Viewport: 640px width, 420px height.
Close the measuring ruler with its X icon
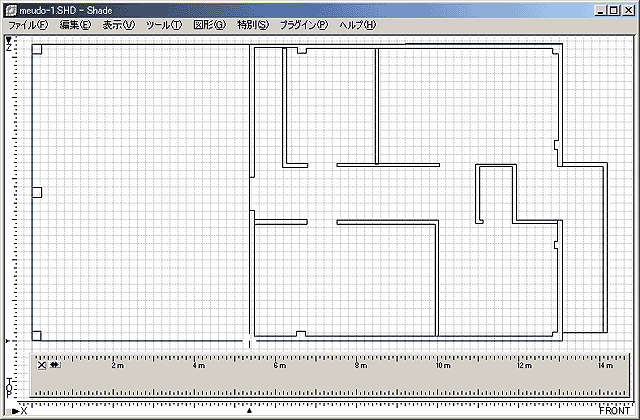42,365
